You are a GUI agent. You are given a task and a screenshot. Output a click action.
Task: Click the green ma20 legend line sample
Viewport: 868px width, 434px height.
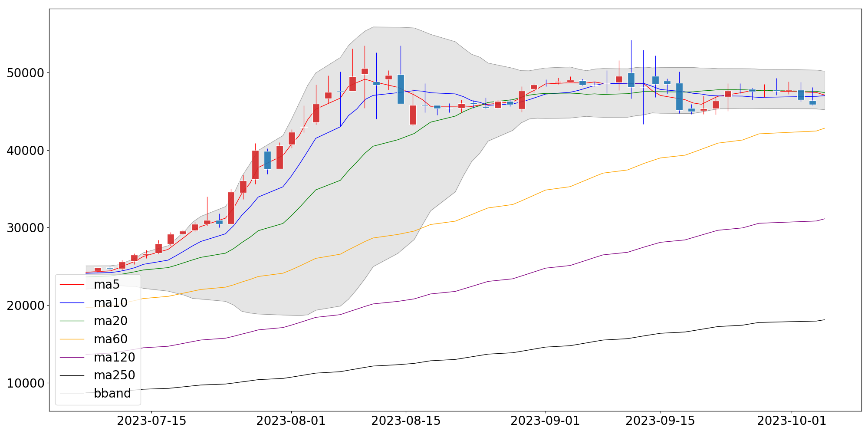click(x=72, y=321)
